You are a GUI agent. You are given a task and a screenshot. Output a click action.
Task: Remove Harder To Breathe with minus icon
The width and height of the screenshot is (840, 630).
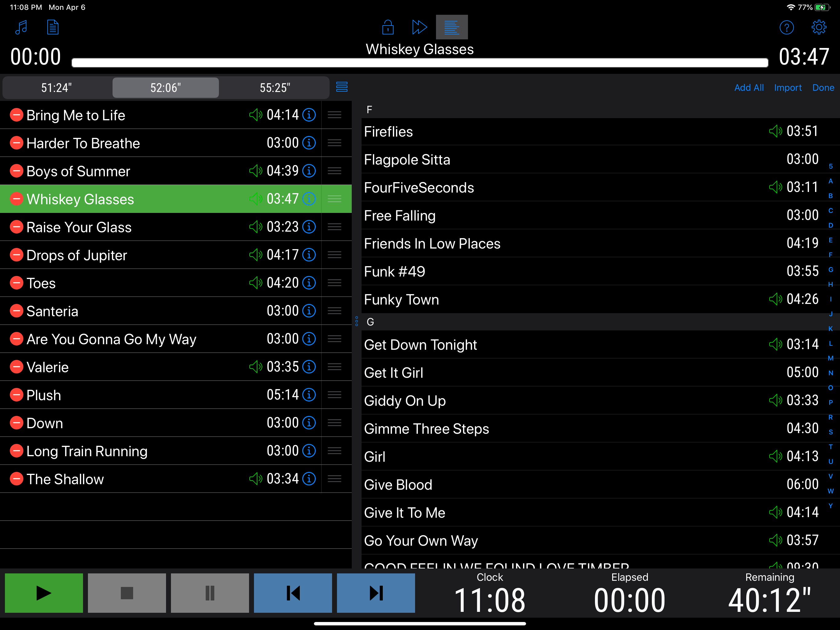click(x=16, y=143)
